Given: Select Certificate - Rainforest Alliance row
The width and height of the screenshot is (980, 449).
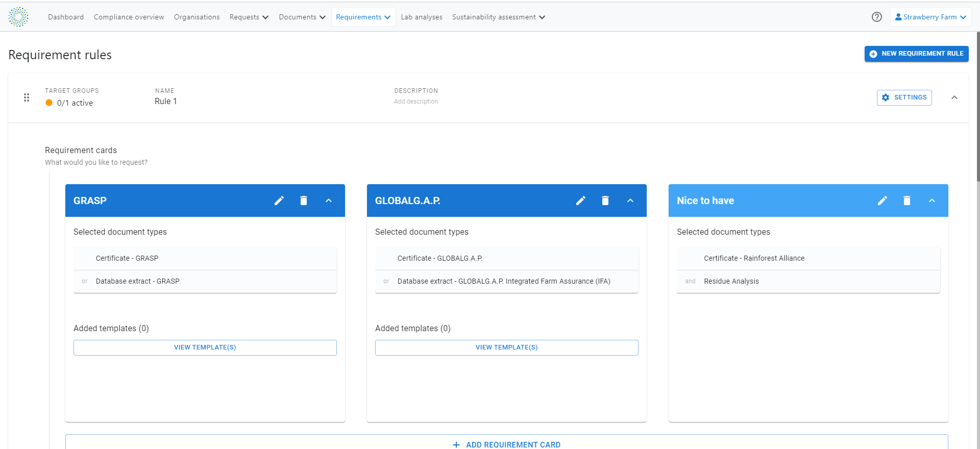Looking at the screenshot, I should [808, 259].
